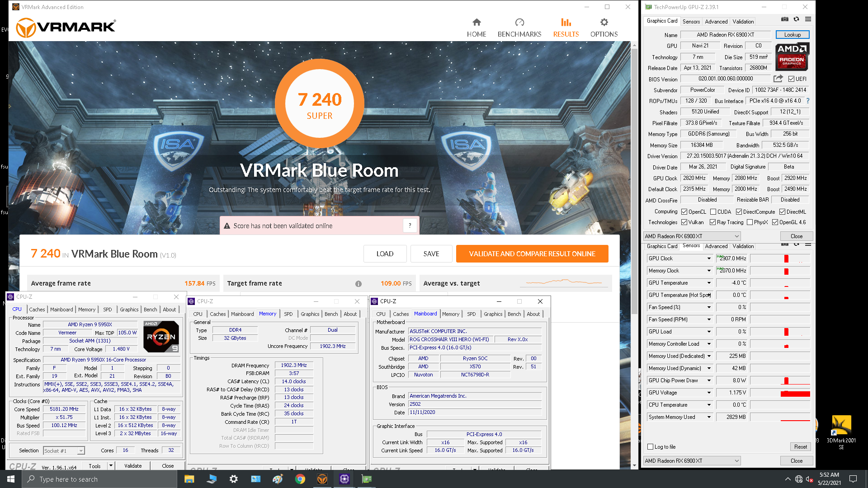This screenshot has width=868, height=488.
Task: Open SPD tab in middle CPU-Z window
Action: 288,314
